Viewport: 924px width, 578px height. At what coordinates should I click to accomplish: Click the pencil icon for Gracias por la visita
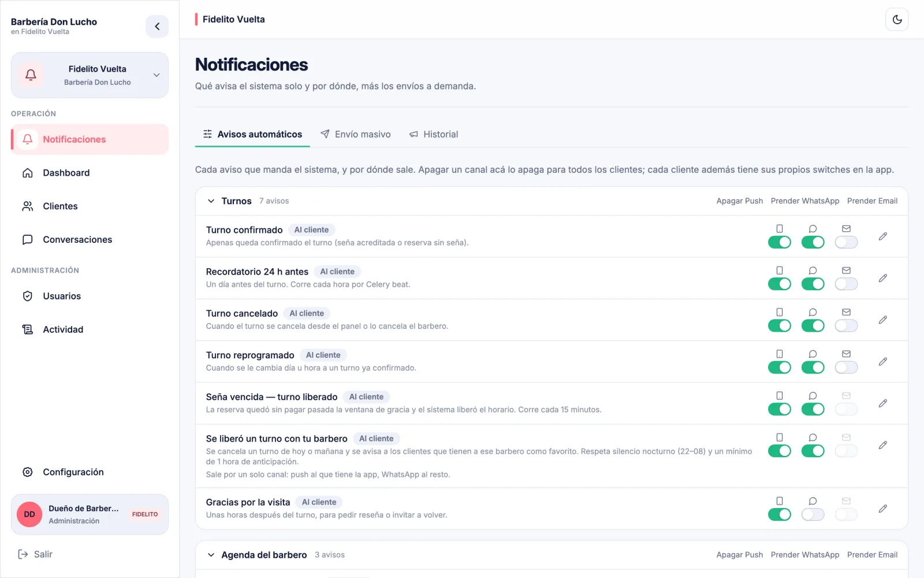click(x=882, y=509)
